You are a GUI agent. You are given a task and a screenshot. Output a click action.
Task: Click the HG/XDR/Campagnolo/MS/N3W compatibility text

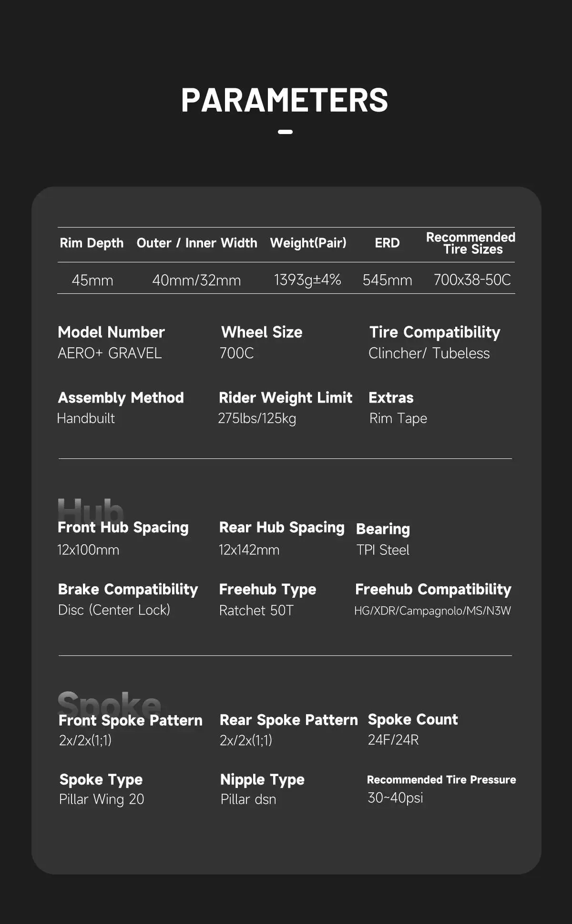coord(432,611)
